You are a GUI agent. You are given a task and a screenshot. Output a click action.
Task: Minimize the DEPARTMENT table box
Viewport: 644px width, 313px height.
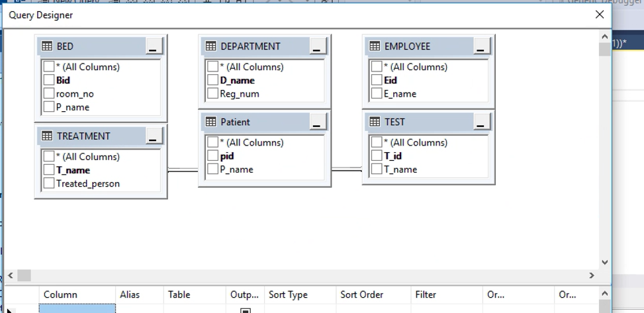[318, 46]
